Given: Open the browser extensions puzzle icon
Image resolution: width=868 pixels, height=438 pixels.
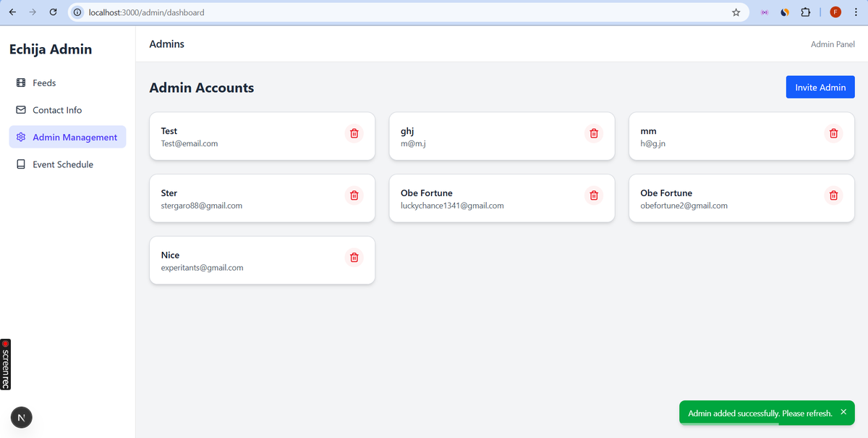Looking at the screenshot, I should coord(805,12).
